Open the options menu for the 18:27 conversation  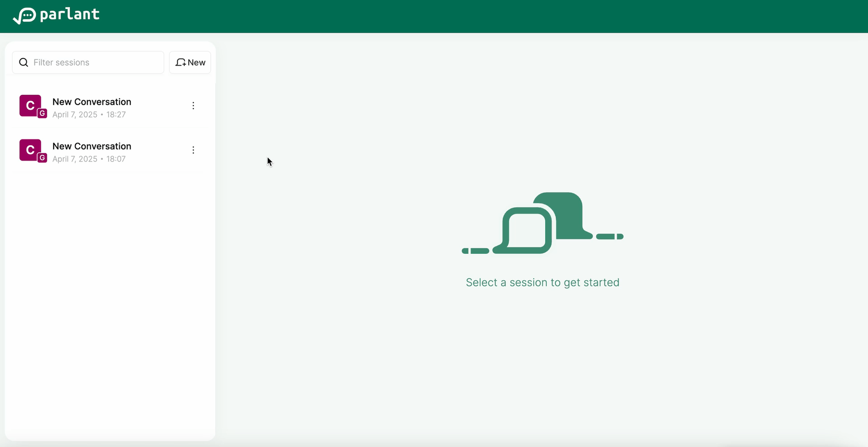(193, 106)
